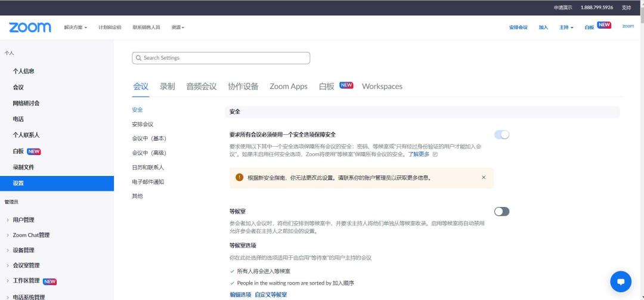This screenshot has width=644, height=300.
Task: Open the 解决方案 dropdown menu
Action: (76, 27)
